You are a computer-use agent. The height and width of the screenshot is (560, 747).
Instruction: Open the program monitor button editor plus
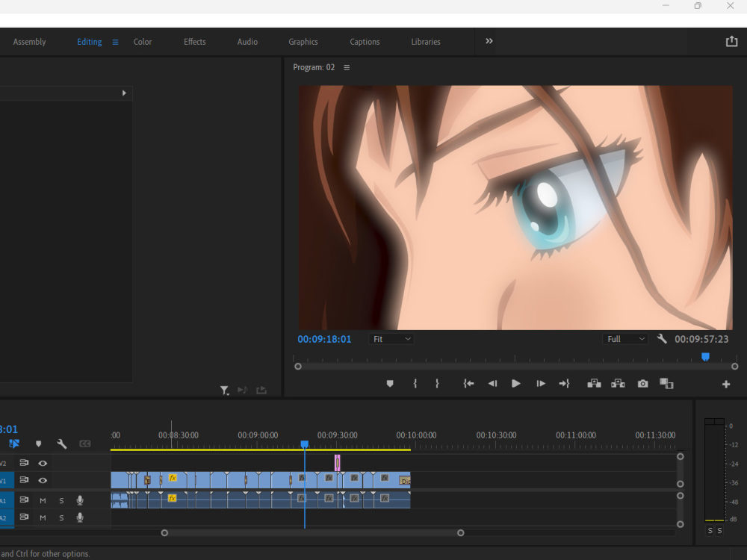pyautogui.click(x=725, y=384)
